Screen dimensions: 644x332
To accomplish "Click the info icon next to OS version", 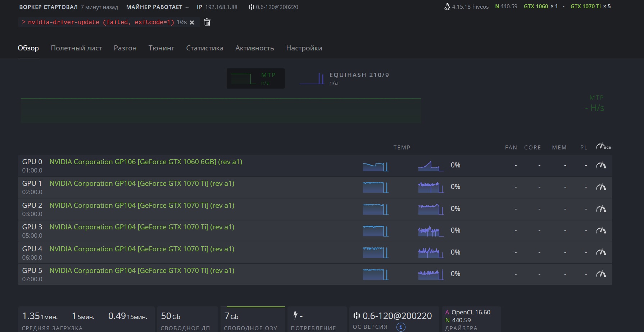I will click(401, 327).
